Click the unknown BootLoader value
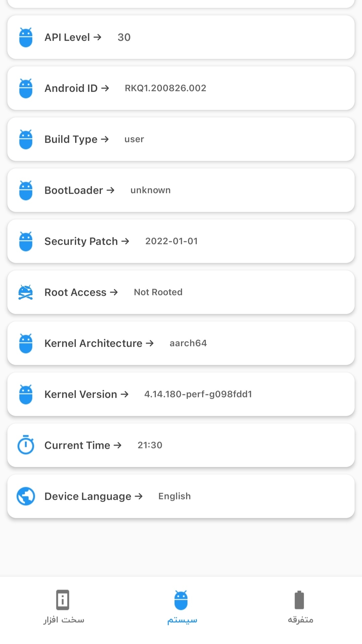 pos(150,190)
